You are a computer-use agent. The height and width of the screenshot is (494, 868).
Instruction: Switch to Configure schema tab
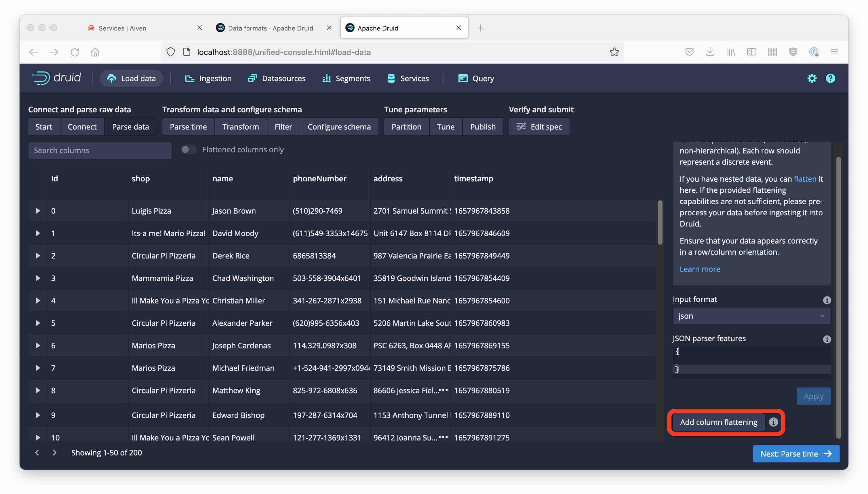tap(339, 126)
